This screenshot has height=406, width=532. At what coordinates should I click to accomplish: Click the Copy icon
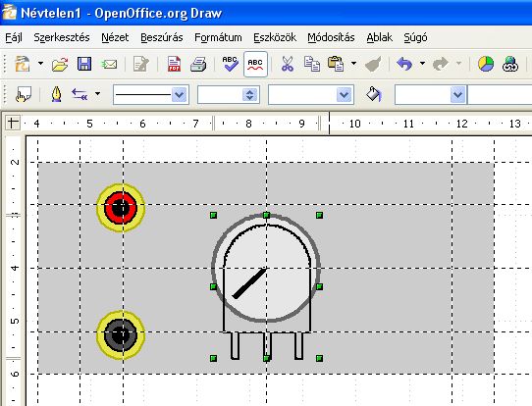(x=312, y=64)
